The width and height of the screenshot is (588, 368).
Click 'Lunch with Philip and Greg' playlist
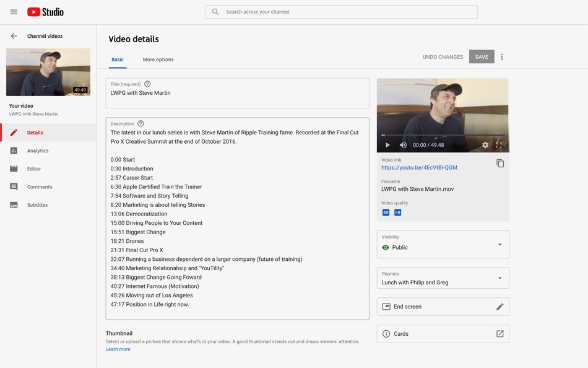pyautogui.click(x=415, y=283)
